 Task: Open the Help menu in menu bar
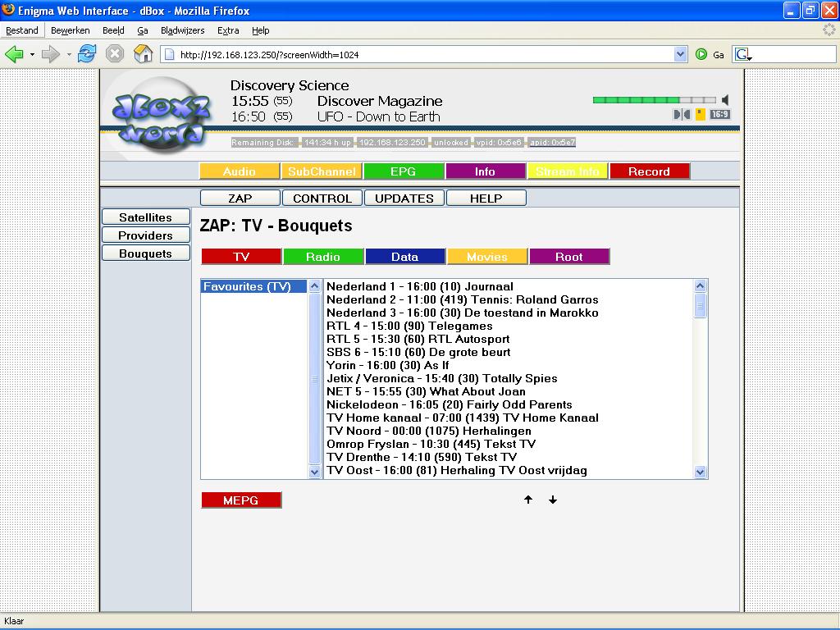tap(261, 30)
